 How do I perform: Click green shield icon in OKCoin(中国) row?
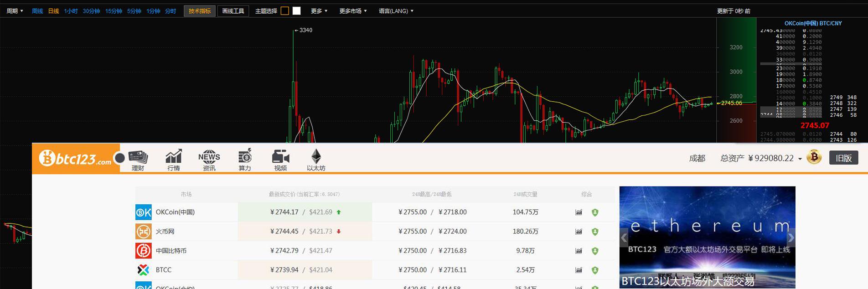(595, 212)
